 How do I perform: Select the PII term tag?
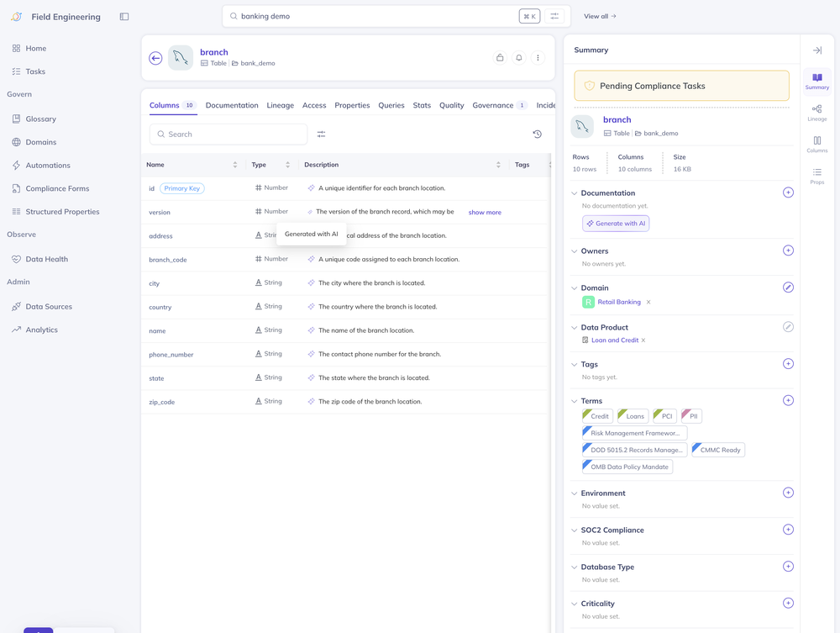tap(691, 416)
